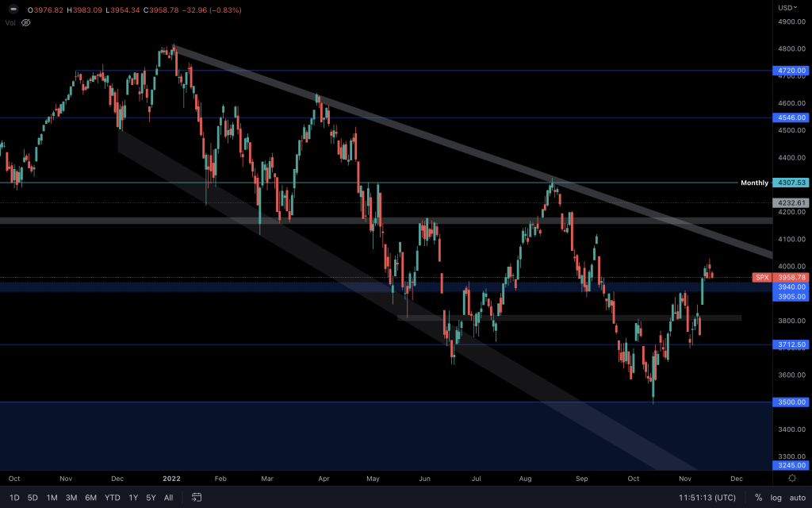The image size is (812, 508).
Task: Toggle percent scale mode
Action: click(x=758, y=498)
